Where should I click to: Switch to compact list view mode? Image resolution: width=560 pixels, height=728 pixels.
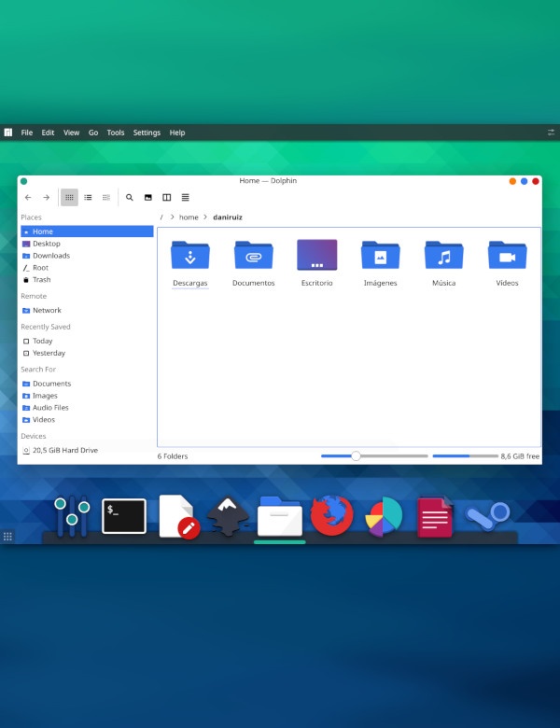coord(88,197)
